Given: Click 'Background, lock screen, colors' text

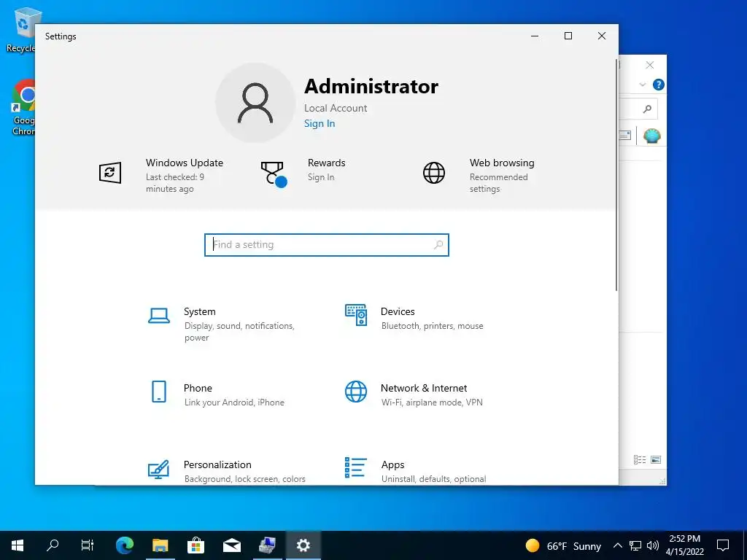Looking at the screenshot, I should [x=245, y=479].
